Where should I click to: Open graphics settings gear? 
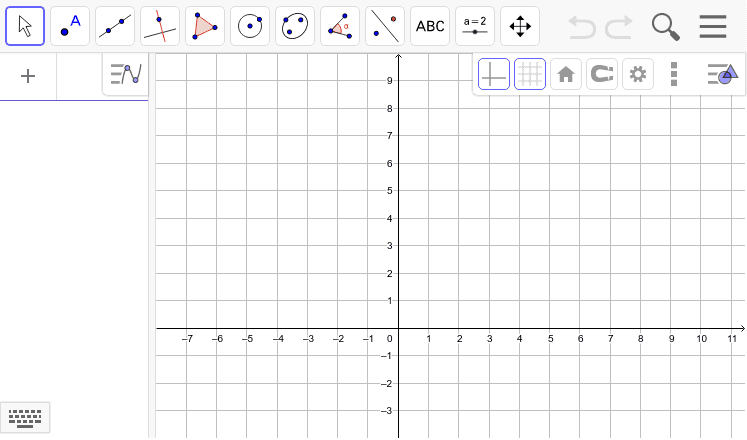[638, 74]
